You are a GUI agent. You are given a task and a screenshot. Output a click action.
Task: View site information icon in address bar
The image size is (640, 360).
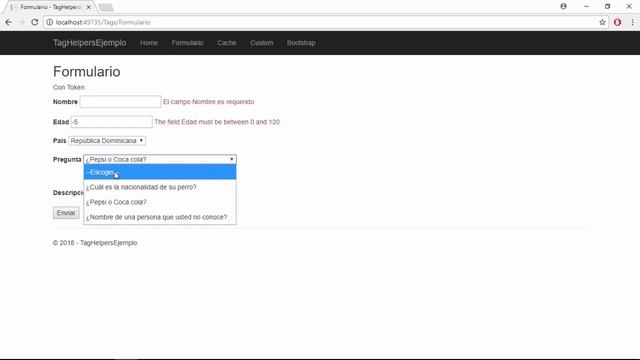point(49,22)
